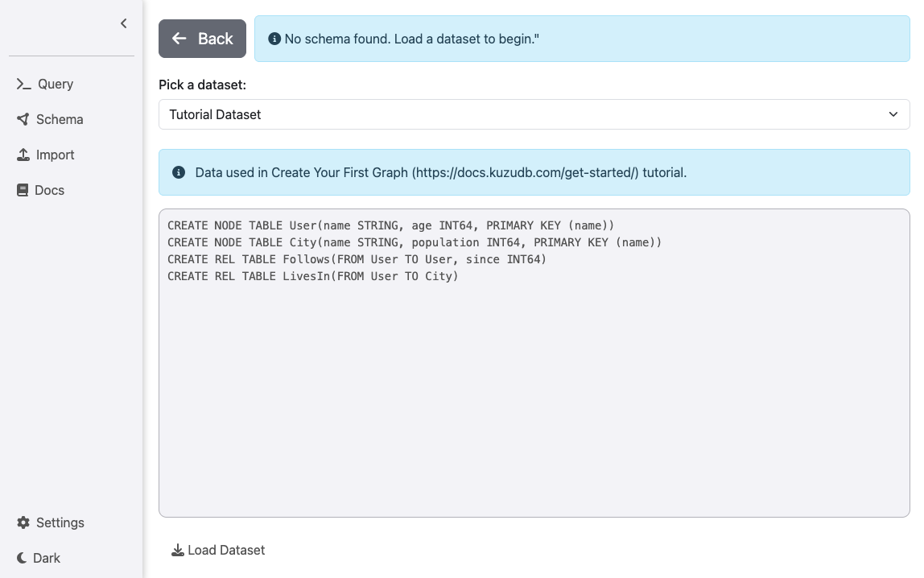Click the Load Dataset button text

pyautogui.click(x=226, y=551)
